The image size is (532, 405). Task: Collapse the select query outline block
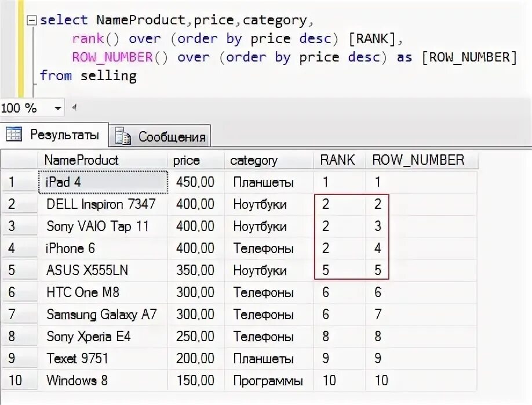tap(31, 21)
